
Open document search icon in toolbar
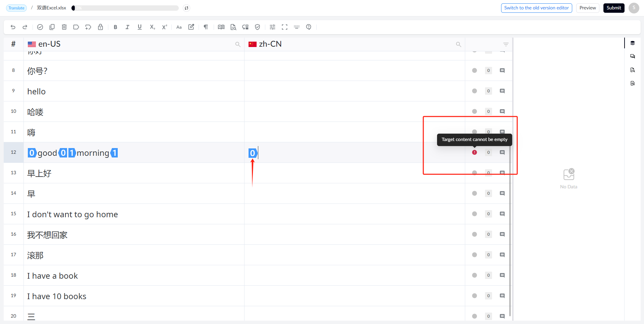(x=233, y=27)
